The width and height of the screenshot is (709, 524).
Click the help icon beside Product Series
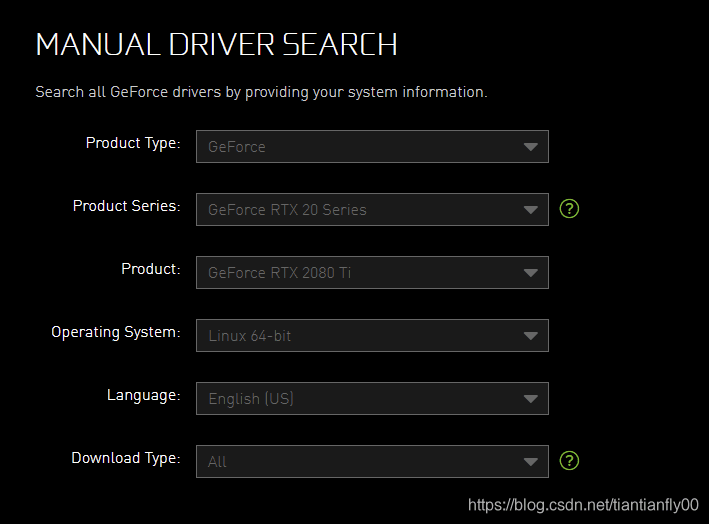pos(569,208)
